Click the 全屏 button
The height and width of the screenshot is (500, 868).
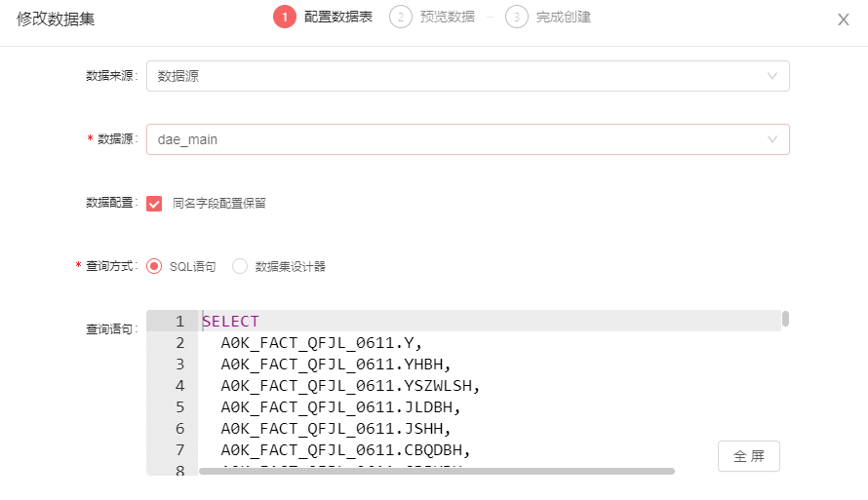click(x=748, y=456)
